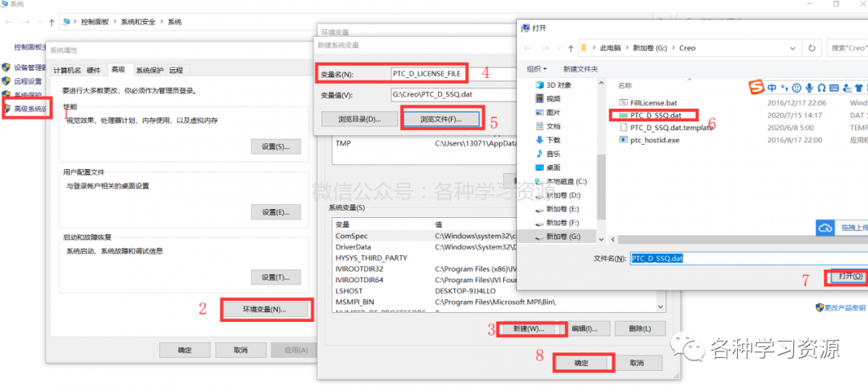
Task: Toggle Sogou Chinese/English mode 中 icon
Action: click(772, 88)
